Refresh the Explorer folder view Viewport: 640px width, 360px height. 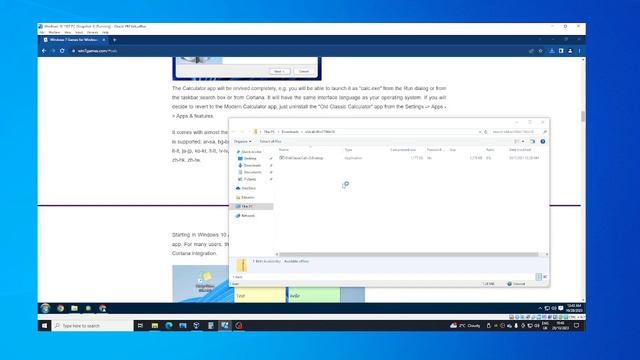coord(486,132)
